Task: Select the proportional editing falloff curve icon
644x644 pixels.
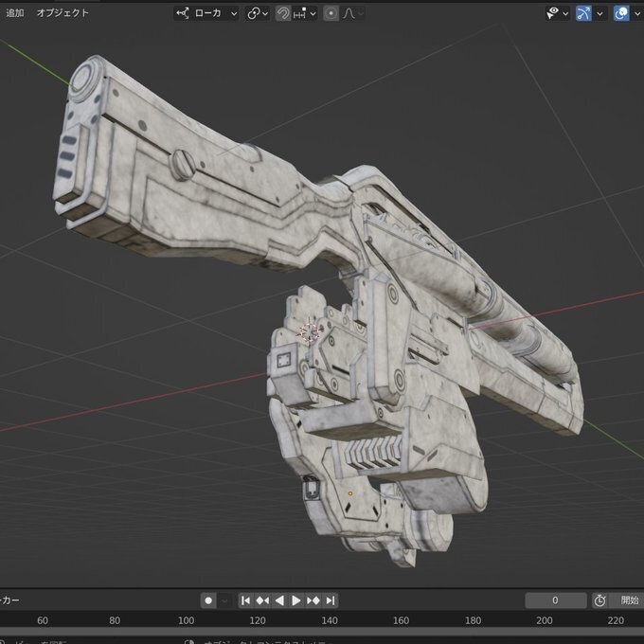Action: point(349,13)
